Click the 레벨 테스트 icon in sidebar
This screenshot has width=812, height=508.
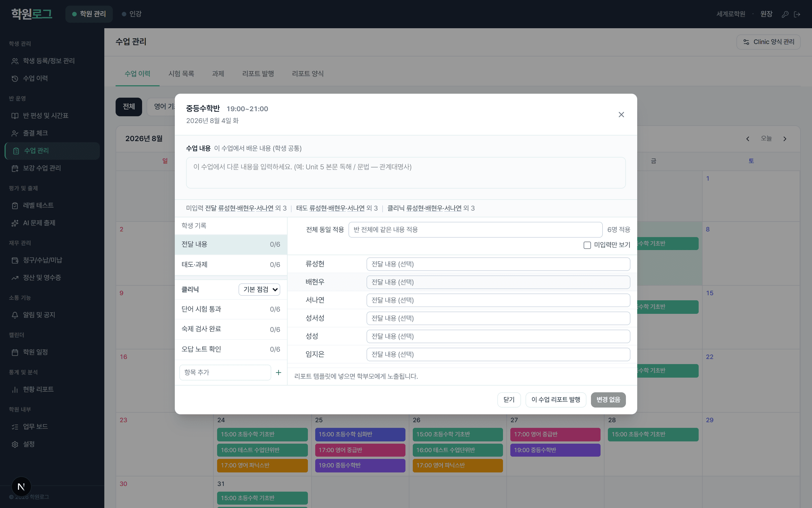[x=15, y=205]
